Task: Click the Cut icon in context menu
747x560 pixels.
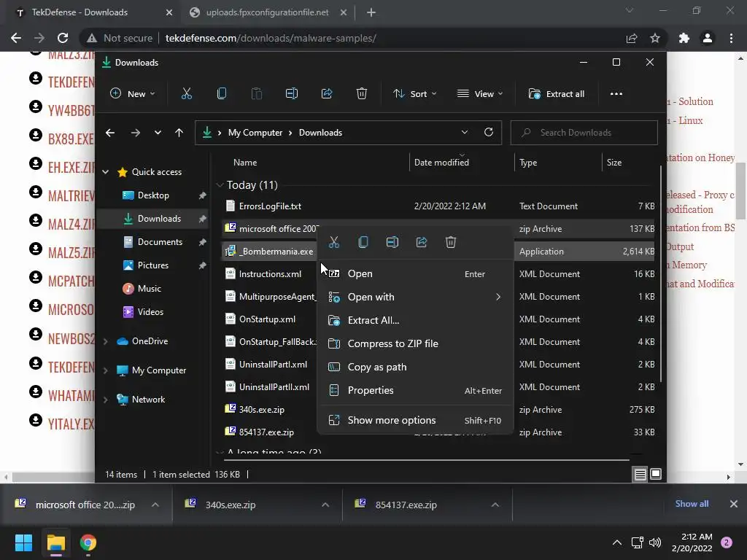Action: pos(334,242)
